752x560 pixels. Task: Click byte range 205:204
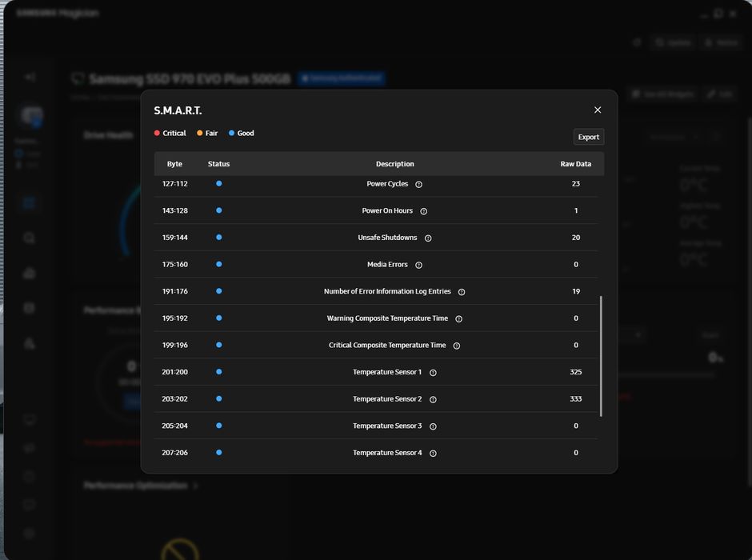click(x=174, y=426)
